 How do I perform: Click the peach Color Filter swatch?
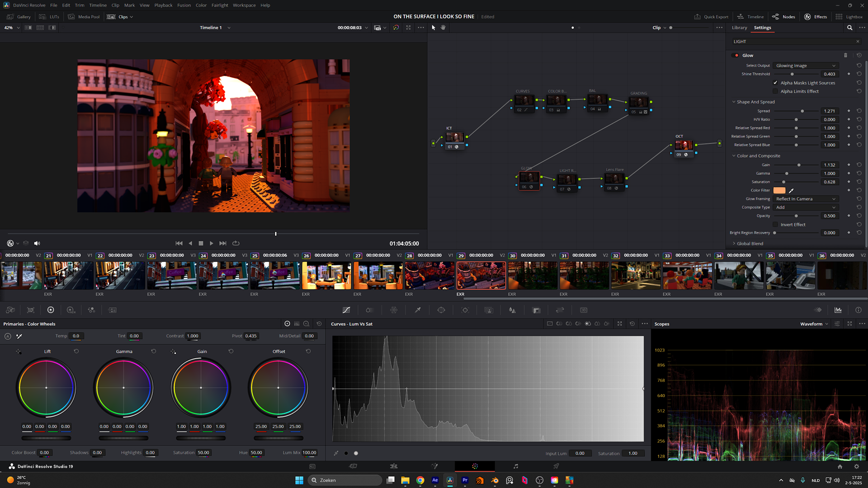[x=779, y=191]
